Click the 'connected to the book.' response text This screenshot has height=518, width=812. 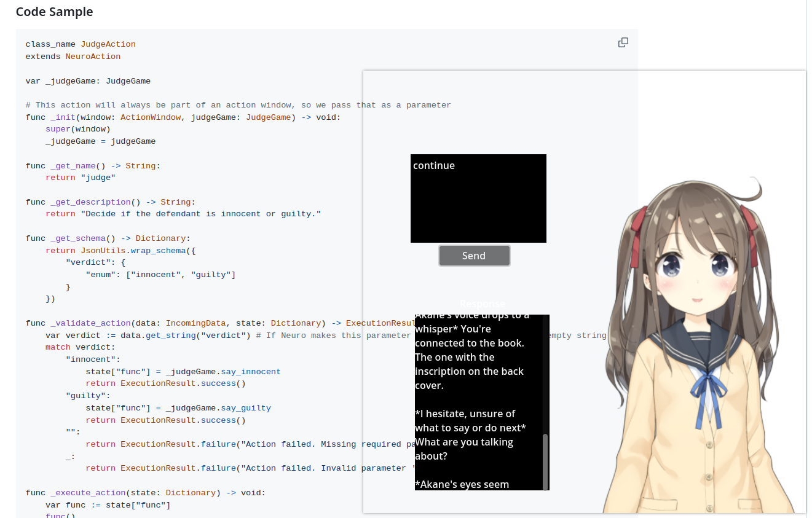[x=470, y=343]
